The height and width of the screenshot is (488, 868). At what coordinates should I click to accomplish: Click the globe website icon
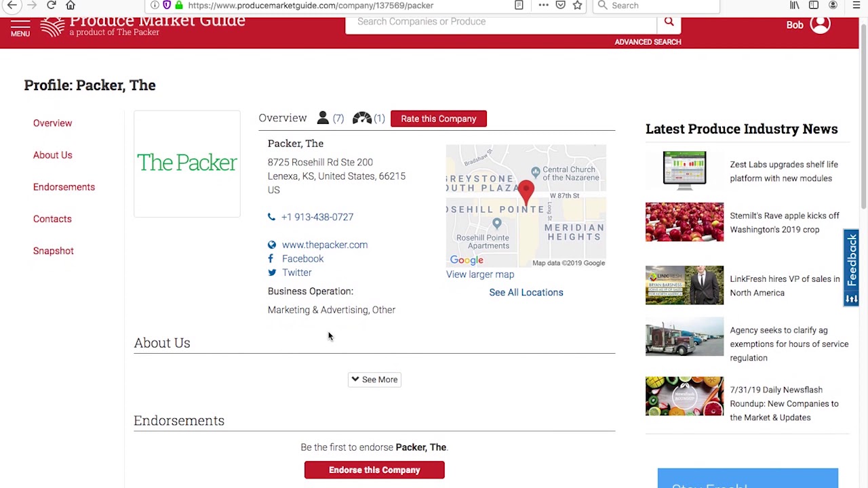pos(272,245)
